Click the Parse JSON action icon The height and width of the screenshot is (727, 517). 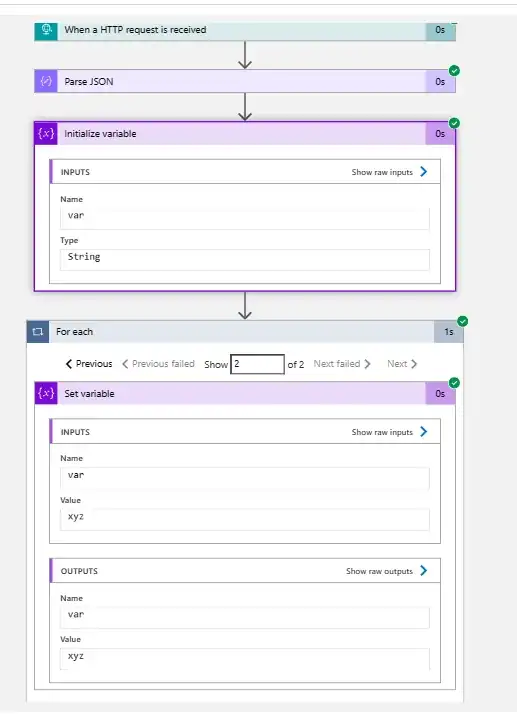tap(46, 82)
